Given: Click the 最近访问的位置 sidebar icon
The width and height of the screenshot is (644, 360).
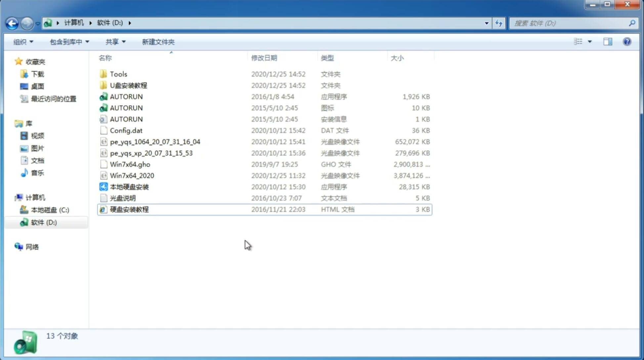Looking at the screenshot, I should click(24, 99).
